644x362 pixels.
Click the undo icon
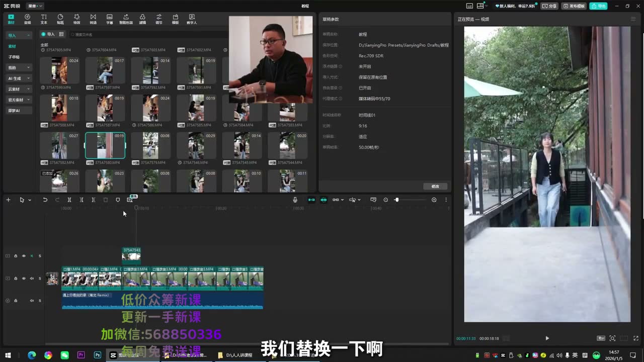click(45, 200)
